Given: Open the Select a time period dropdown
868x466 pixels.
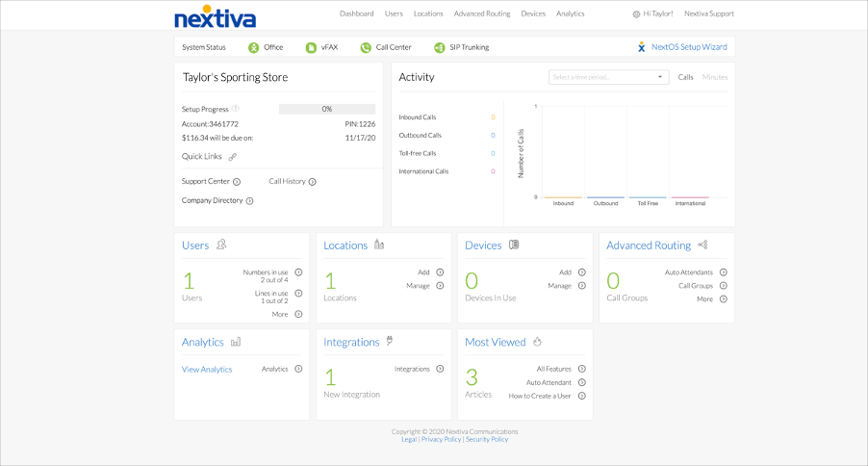Looking at the screenshot, I should (608, 77).
